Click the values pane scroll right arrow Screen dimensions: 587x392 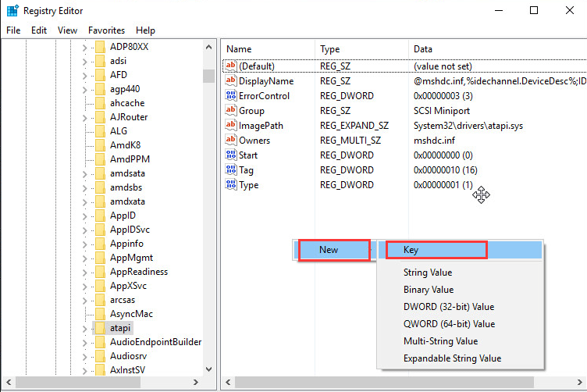[x=579, y=383]
